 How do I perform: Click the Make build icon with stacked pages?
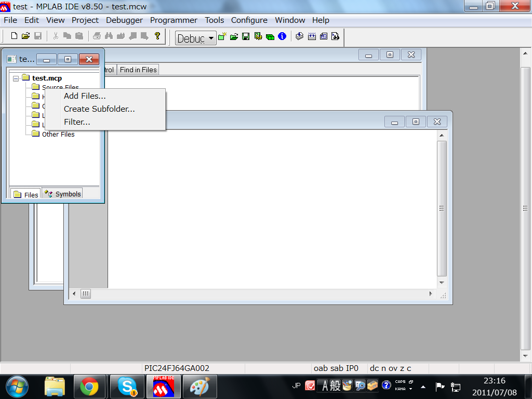[x=299, y=36]
